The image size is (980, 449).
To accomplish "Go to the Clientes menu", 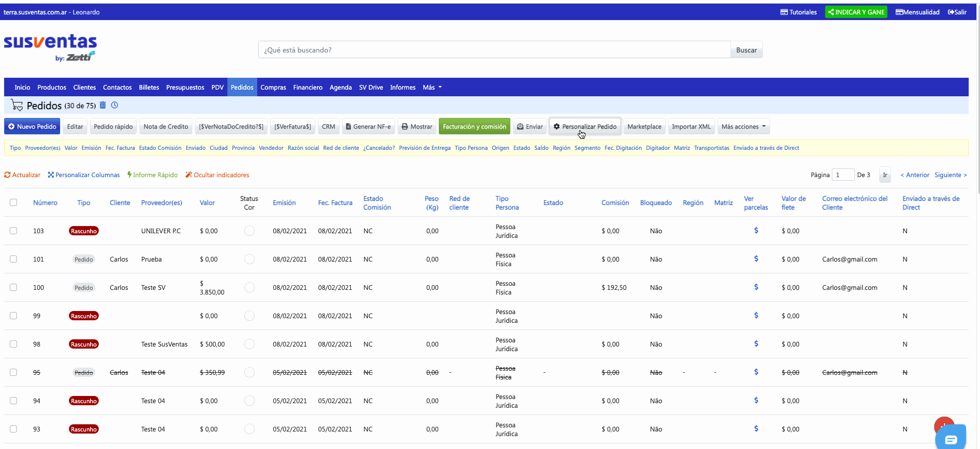I will click(84, 88).
